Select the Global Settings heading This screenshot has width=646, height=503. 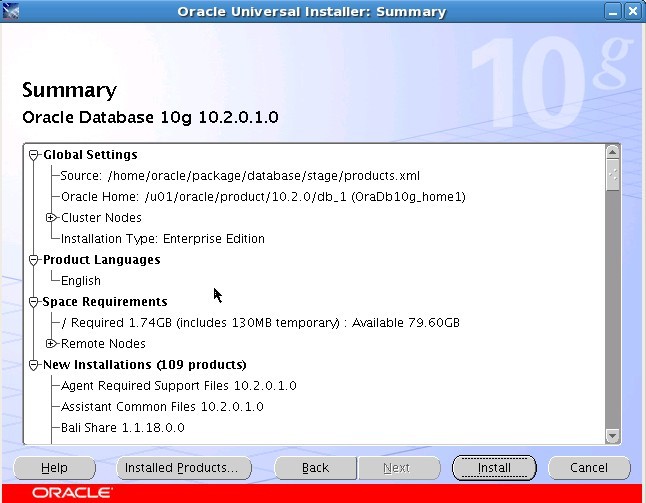click(90, 155)
